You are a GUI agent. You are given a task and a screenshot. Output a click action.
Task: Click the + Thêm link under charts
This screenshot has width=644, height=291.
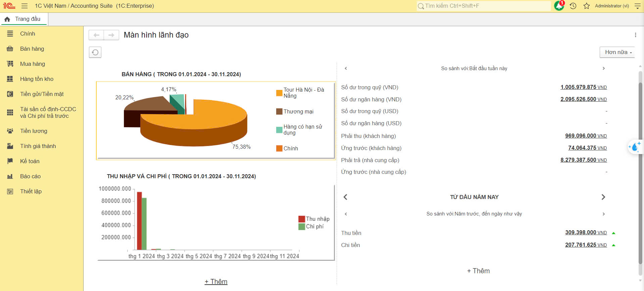click(216, 282)
